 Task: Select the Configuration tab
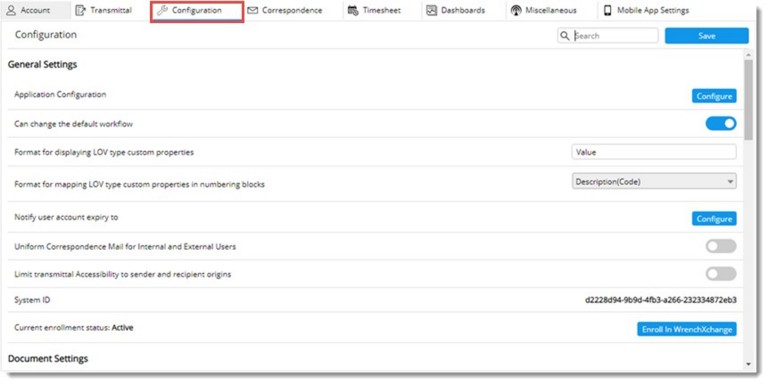pos(197,10)
